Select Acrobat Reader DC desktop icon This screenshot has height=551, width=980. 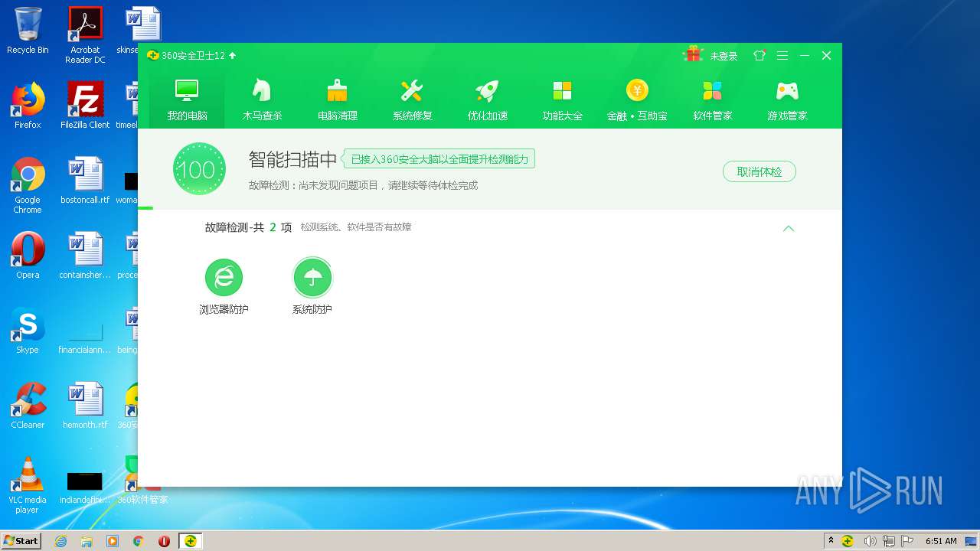[x=85, y=34]
